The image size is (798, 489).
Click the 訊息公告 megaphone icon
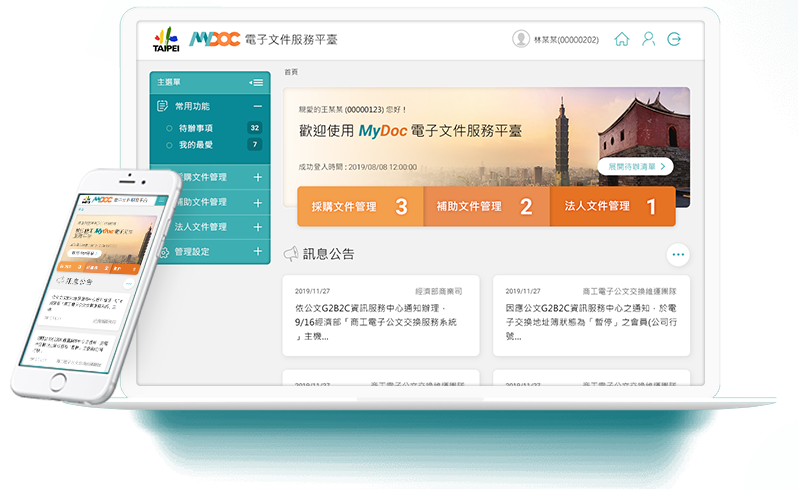tap(291, 254)
